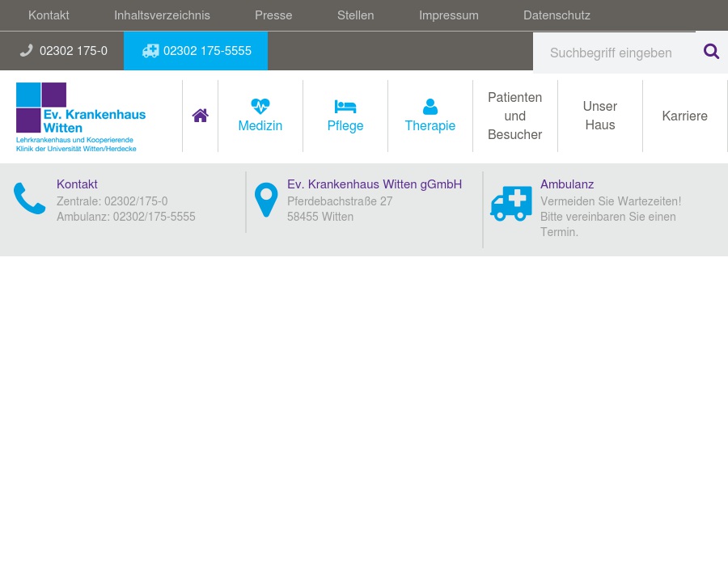Open the Datenschutz link
Image resolution: width=728 pixels, height=566 pixels.
tap(557, 15)
